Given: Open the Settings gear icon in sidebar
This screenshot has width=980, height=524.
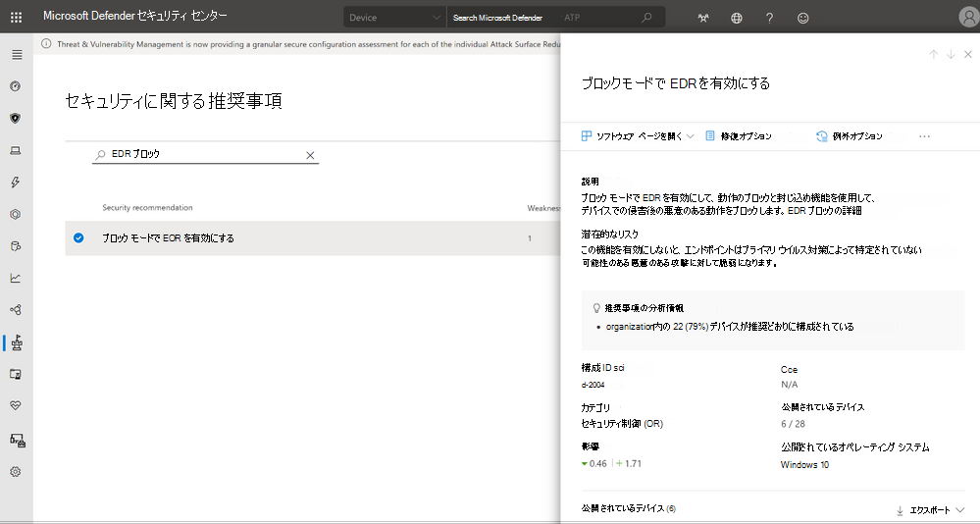Looking at the screenshot, I should [16, 471].
